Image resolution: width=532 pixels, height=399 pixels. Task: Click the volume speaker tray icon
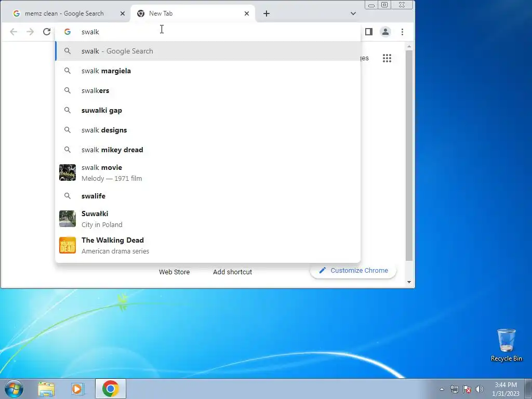[x=480, y=389]
